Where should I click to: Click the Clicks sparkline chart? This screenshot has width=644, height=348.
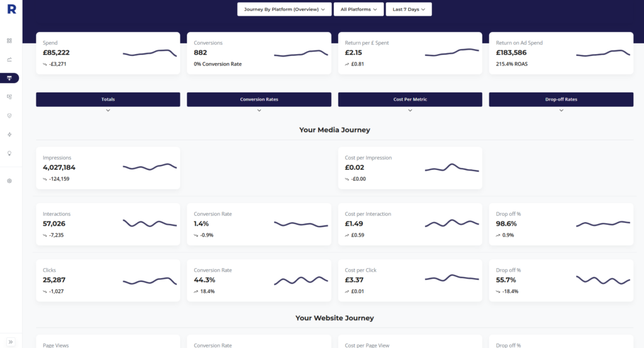[x=150, y=281]
